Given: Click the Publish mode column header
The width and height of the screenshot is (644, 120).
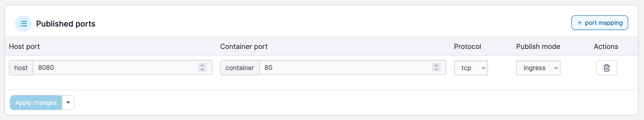Looking at the screenshot, I should (538, 46).
